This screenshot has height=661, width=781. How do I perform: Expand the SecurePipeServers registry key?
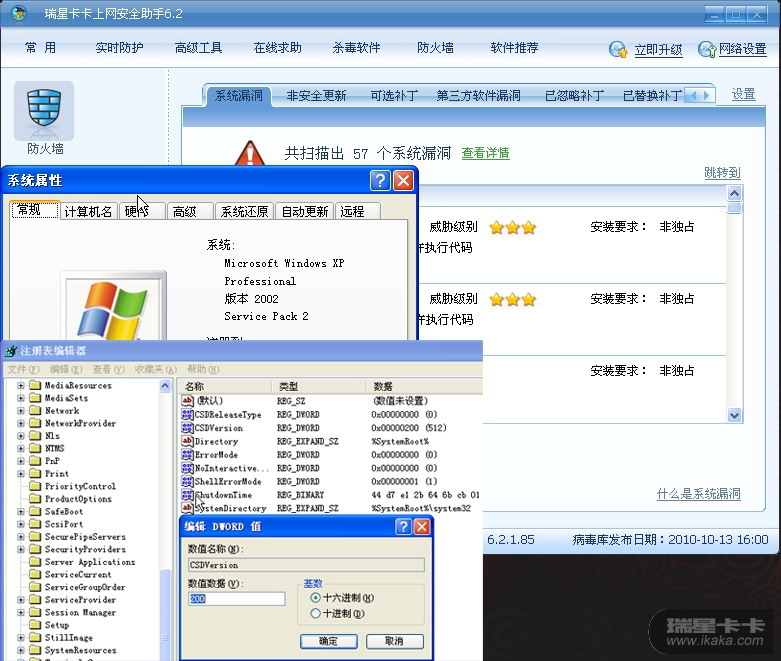(x=21, y=536)
